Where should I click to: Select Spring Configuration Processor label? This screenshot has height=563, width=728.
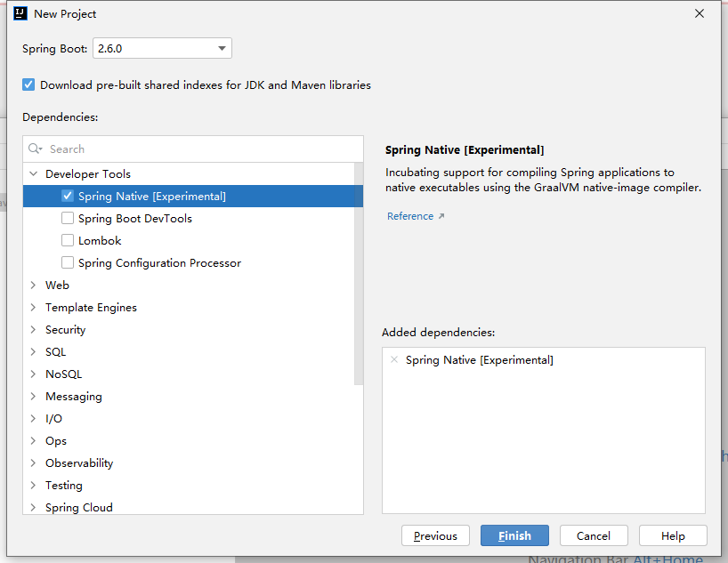pyautogui.click(x=159, y=262)
